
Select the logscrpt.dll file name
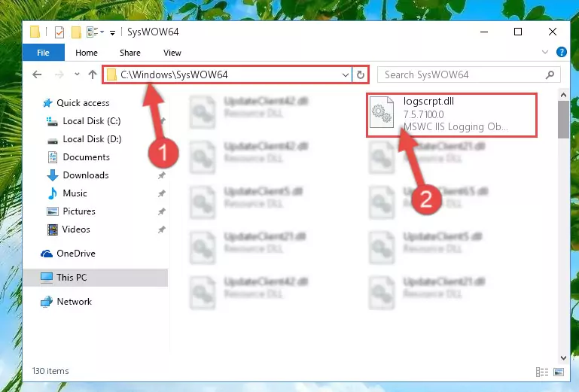point(428,101)
